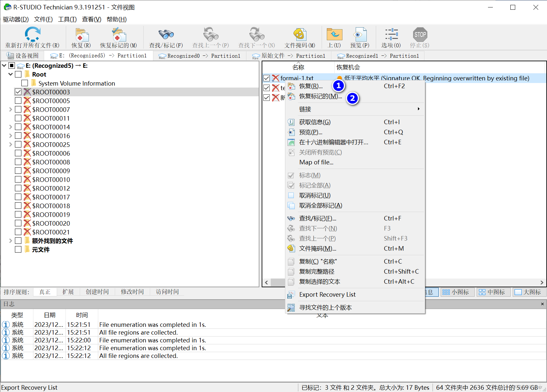The height and width of the screenshot is (392, 547).
Task: Check the System Volume Information checkbox
Action: 25,83
